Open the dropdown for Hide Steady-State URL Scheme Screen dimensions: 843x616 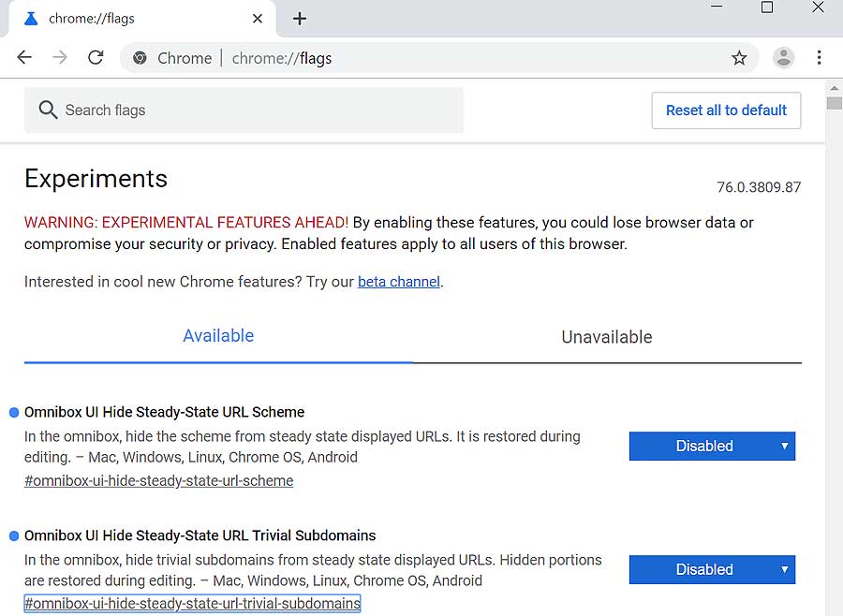coord(712,447)
